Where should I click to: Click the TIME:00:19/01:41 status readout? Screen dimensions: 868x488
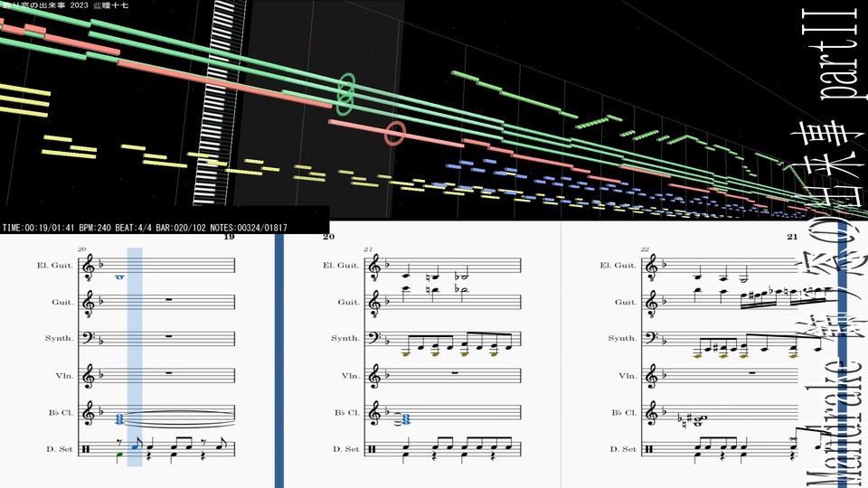pos(39,228)
